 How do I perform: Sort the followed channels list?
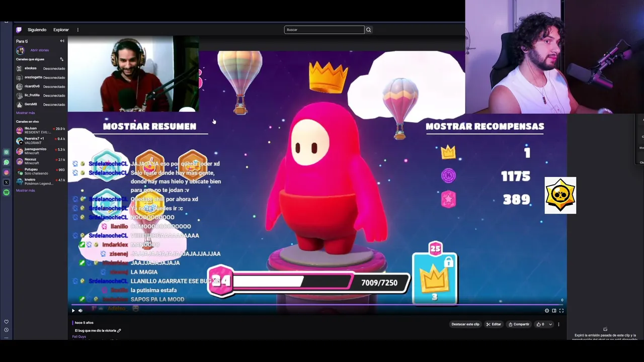62,59
